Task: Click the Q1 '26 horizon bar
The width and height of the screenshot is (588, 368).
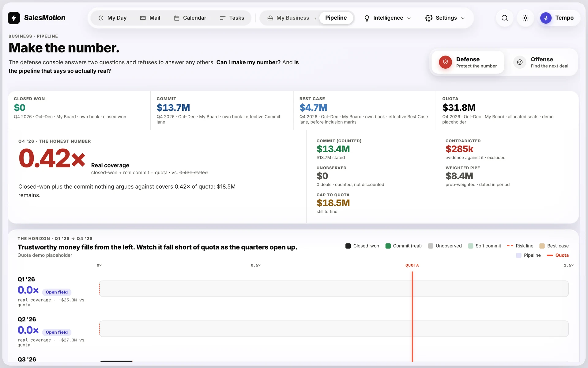Action: point(334,289)
